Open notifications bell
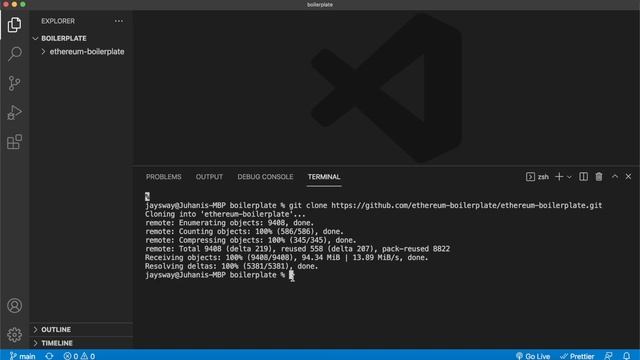 (x=627, y=356)
